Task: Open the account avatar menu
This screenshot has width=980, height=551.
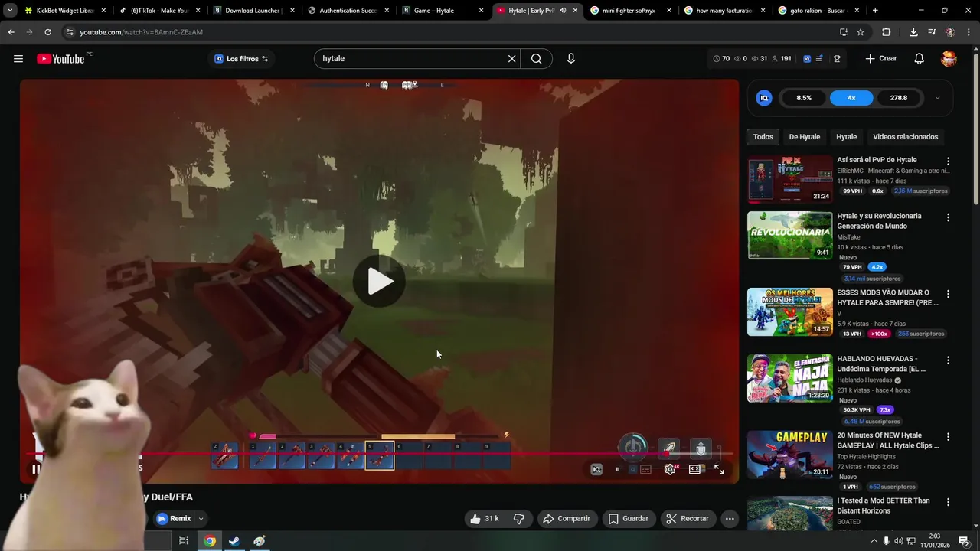Action: tap(949, 59)
